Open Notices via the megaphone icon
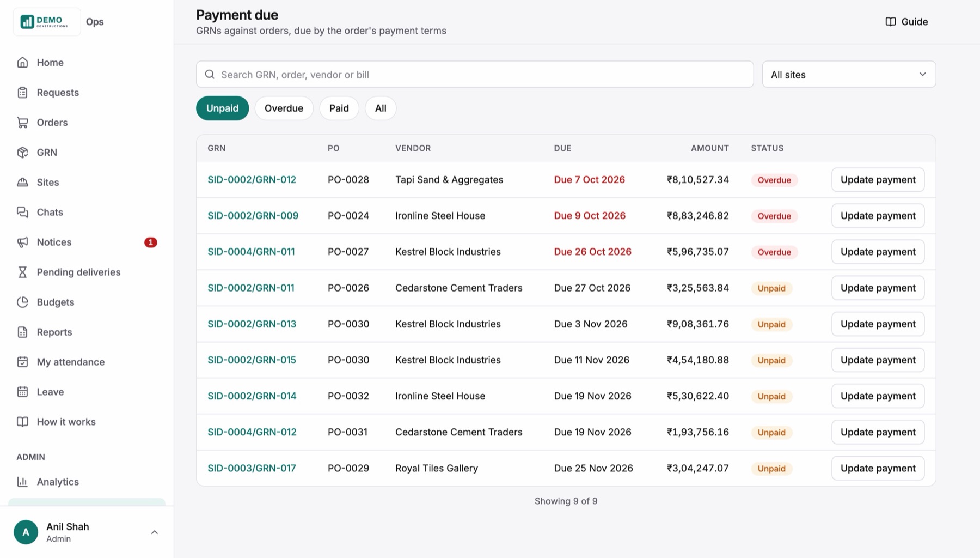Screen dimensions: 980x558 point(22,242)
